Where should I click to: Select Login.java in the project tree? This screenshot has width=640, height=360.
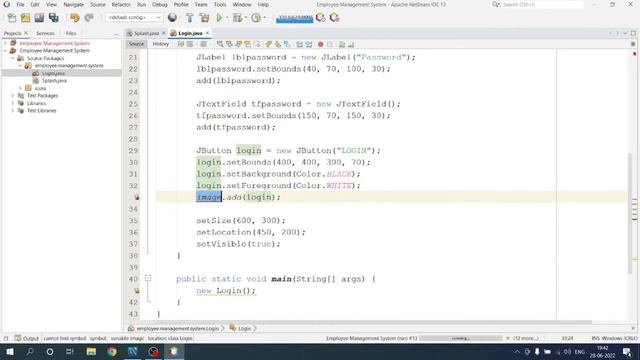53,73
